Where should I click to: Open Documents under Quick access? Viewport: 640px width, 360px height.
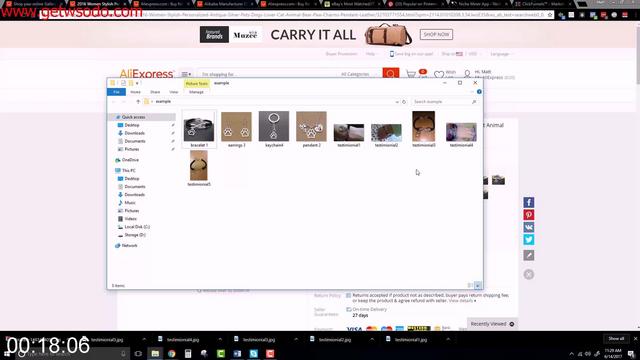pyautogui.click(x=135, y=141)
